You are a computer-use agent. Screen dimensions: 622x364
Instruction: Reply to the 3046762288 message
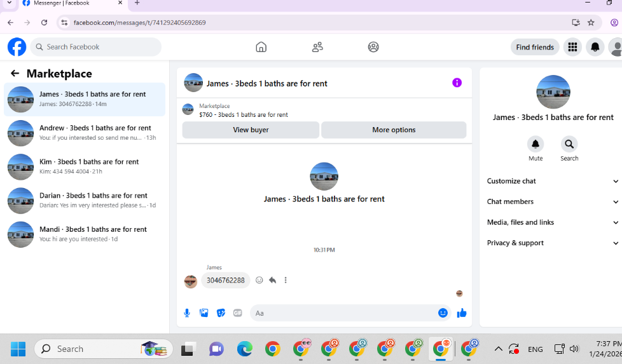(x=272, y=280)
